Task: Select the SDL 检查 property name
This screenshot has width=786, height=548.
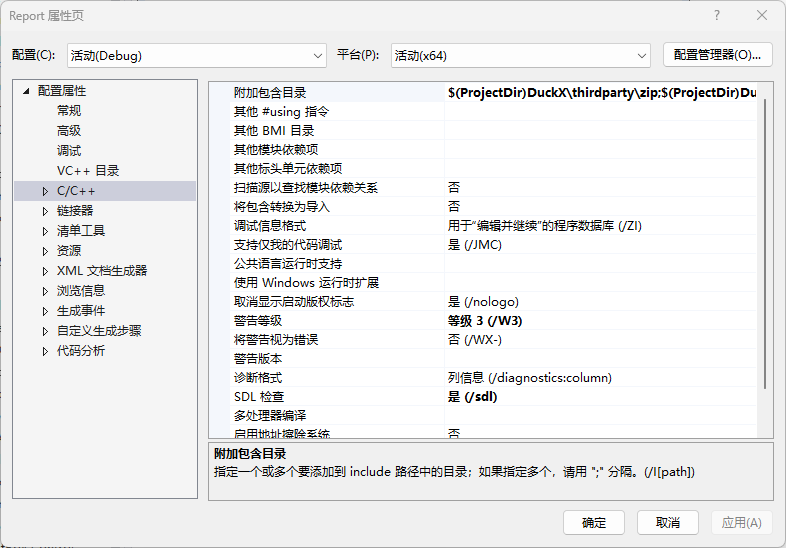Action: point(259,398)
